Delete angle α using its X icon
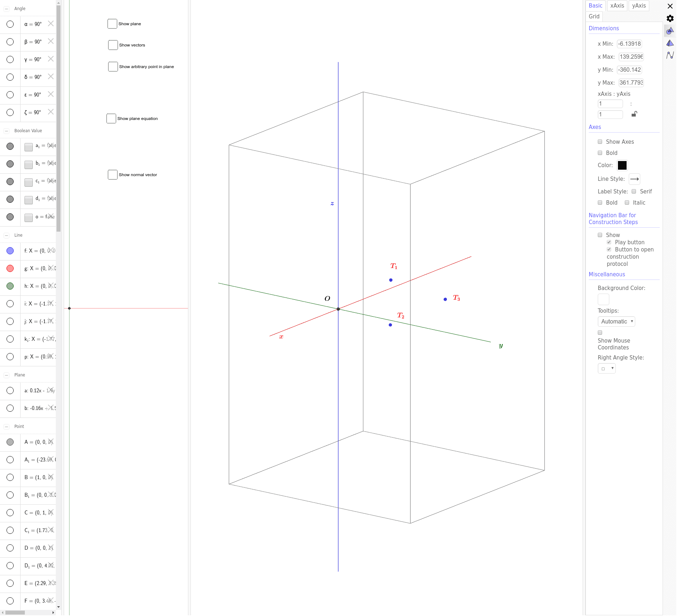 coord(51,23)
